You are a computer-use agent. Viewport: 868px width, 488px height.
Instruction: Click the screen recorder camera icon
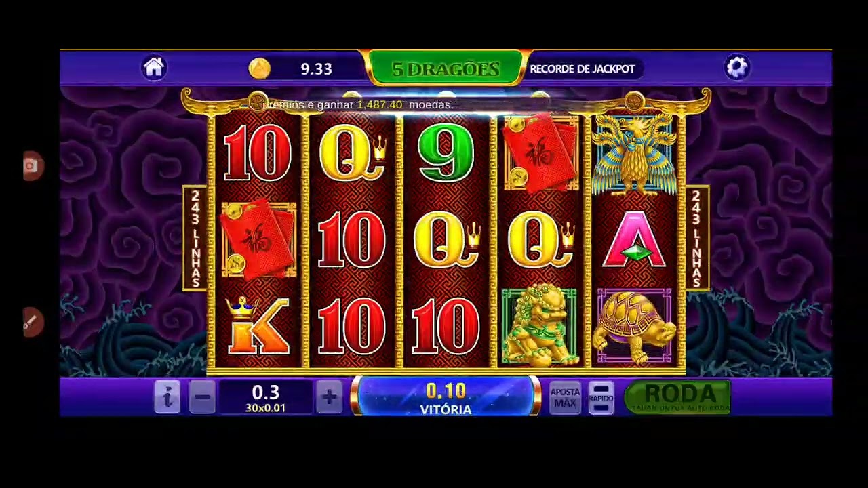pos(31,166)
